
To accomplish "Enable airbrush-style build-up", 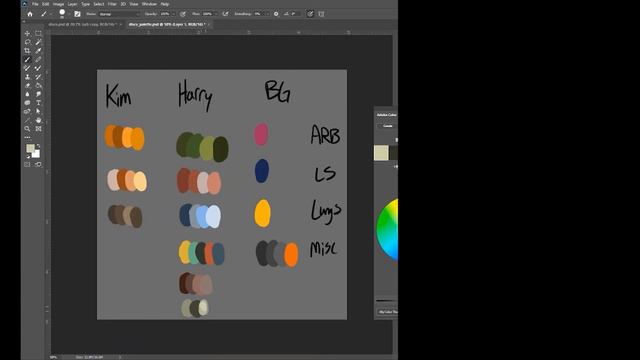I will (x=225, y=14).
